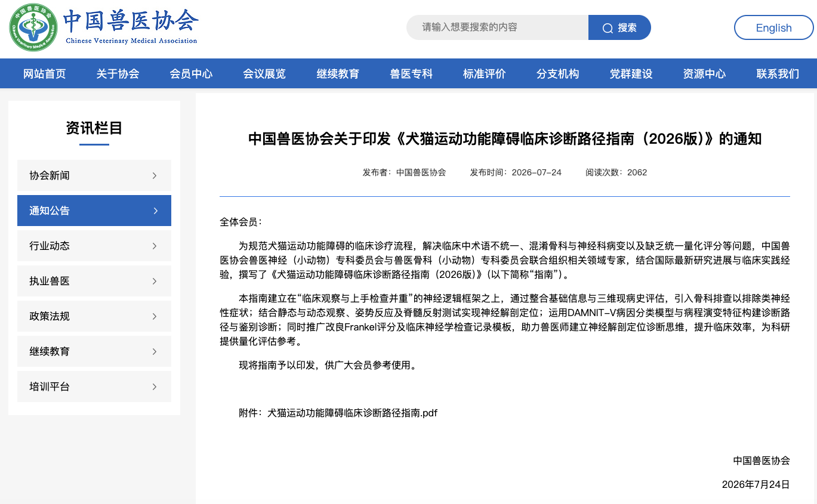The image size is (817, 504).
Task: Expand the 执业兽医 chevron
Action: pos(155,281)
